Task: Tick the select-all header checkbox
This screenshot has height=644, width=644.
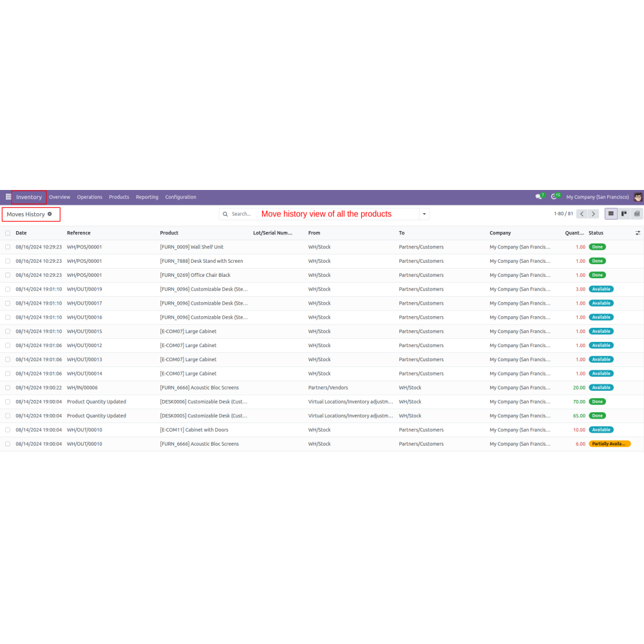Action: pyautogui.click(x=8, y=233)
